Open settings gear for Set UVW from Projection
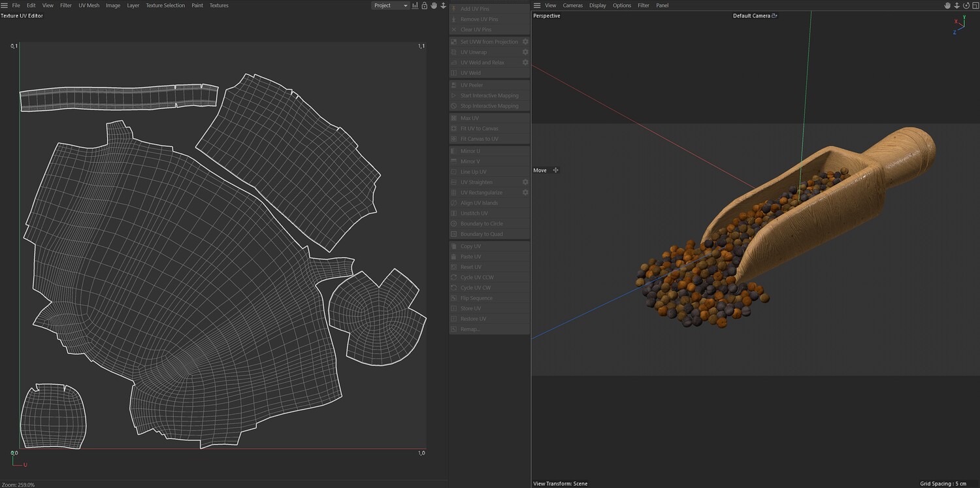980x488 pixels. [525, 42]
